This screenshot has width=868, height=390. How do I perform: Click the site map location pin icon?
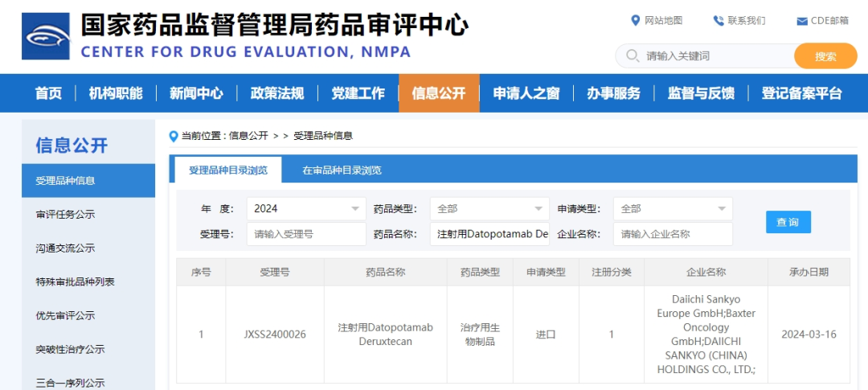point(636,20)
